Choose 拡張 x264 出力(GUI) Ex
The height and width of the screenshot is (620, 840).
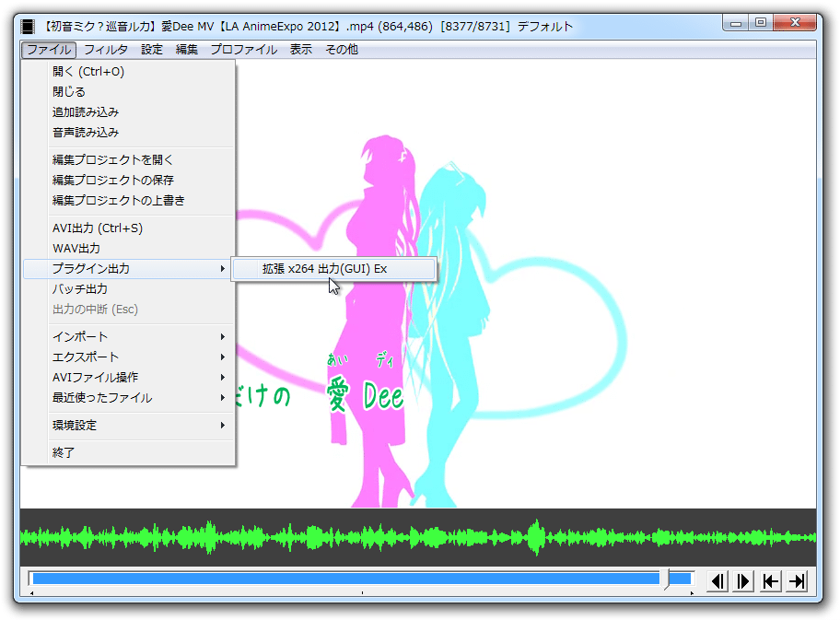pyautogui.click(x=334, y=268)
